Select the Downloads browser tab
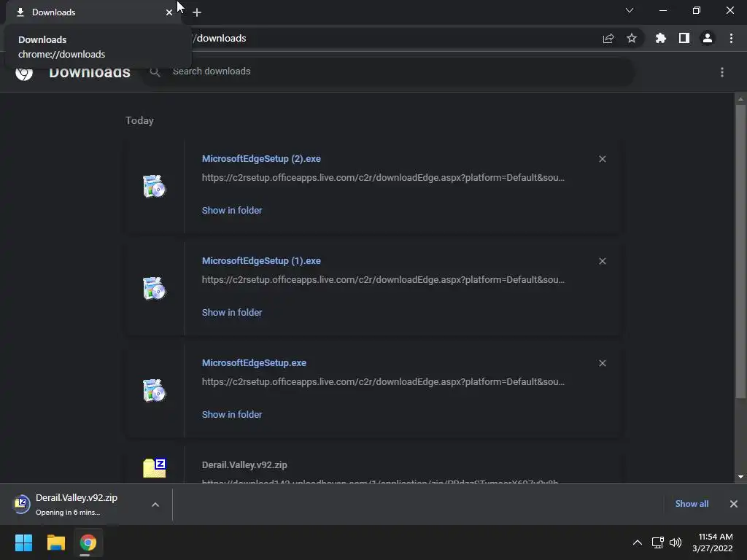The height and width of the screenshot is (560, 747). pos(93,12)
